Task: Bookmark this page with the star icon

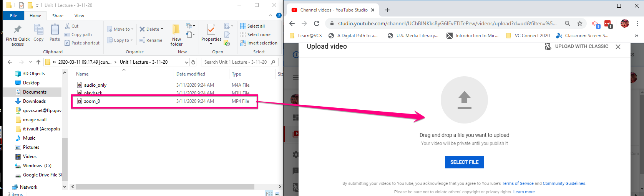Action: click(x=579, y=23)
